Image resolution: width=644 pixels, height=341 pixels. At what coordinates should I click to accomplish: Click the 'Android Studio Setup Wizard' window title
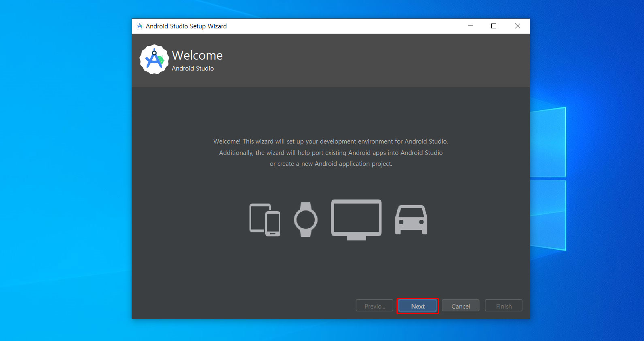(x=186, y=26)
